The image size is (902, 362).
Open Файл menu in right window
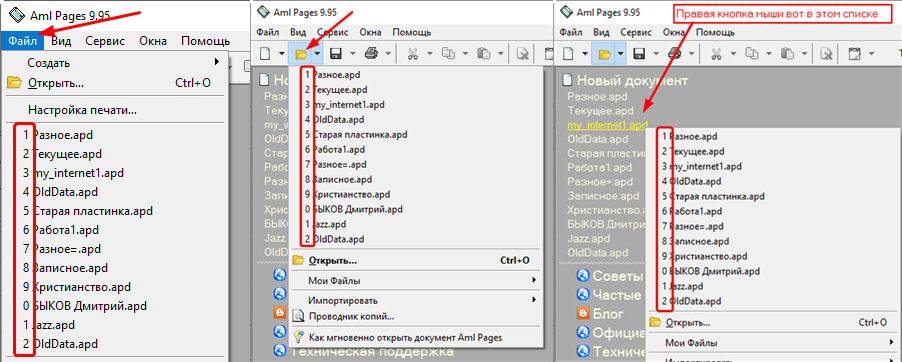click(x=571, y=32)
